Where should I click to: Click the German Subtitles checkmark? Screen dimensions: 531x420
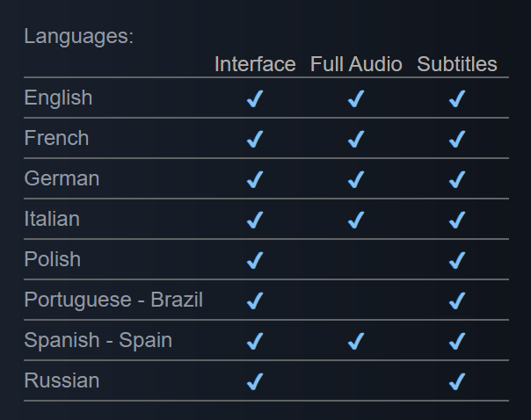[456, 180]
